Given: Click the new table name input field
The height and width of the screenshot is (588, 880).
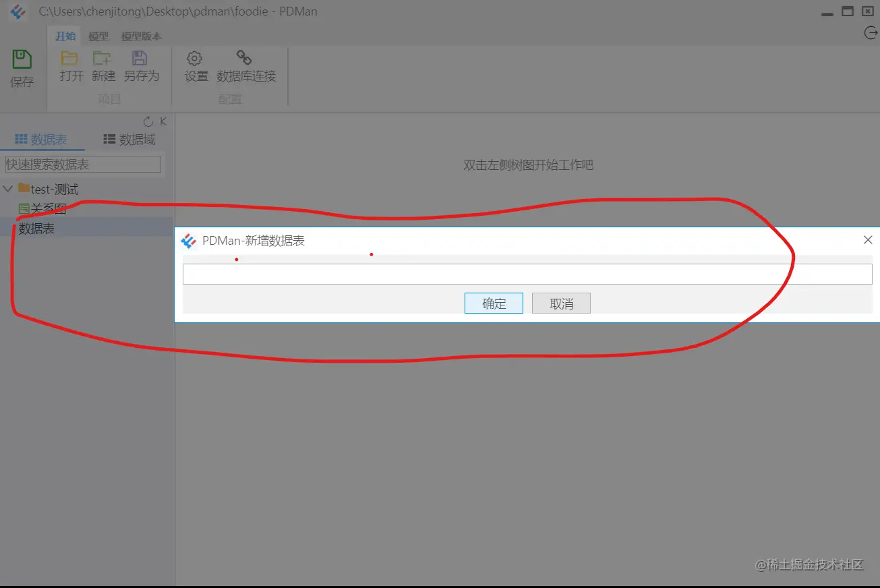Looking at the screenshot, I should coord(527,274).
